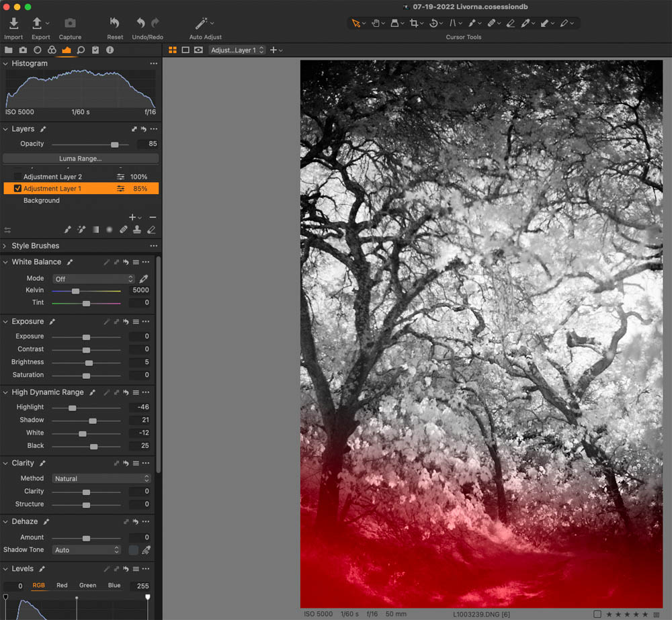Toggle the selection checkbox beside rating stars
This screenshot has height=620, width=672.
point(597,614)
